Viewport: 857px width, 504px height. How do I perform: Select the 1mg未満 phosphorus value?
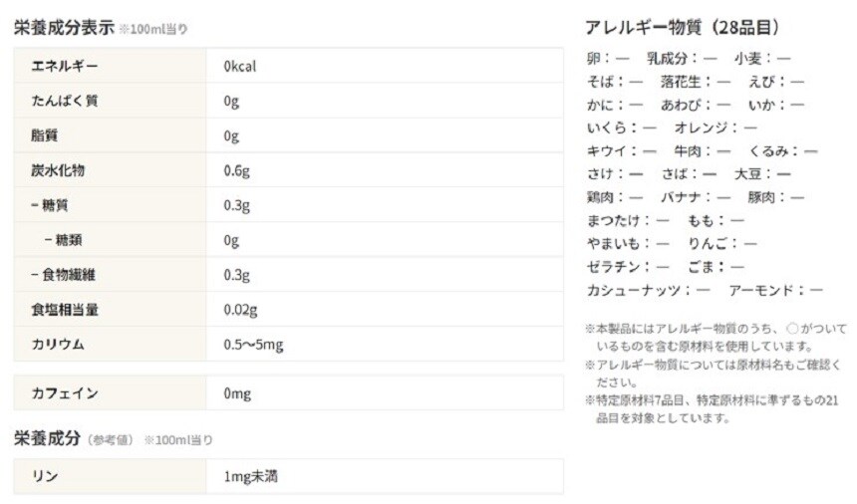(250, 476)
